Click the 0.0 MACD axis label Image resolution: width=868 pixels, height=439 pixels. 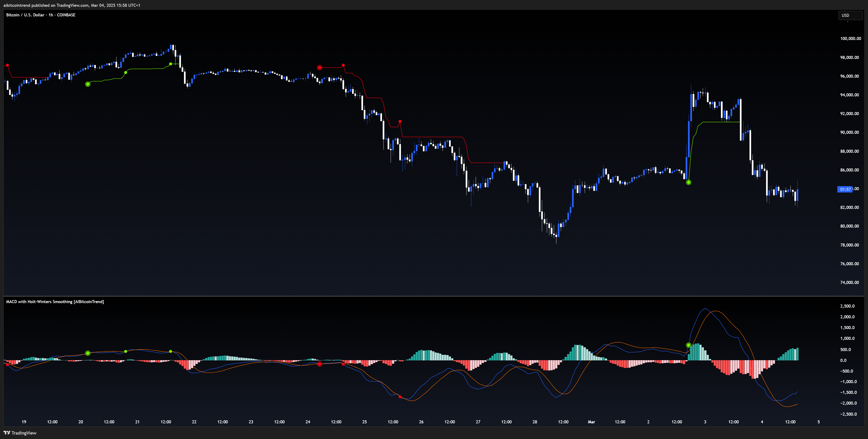pos(843,360)
